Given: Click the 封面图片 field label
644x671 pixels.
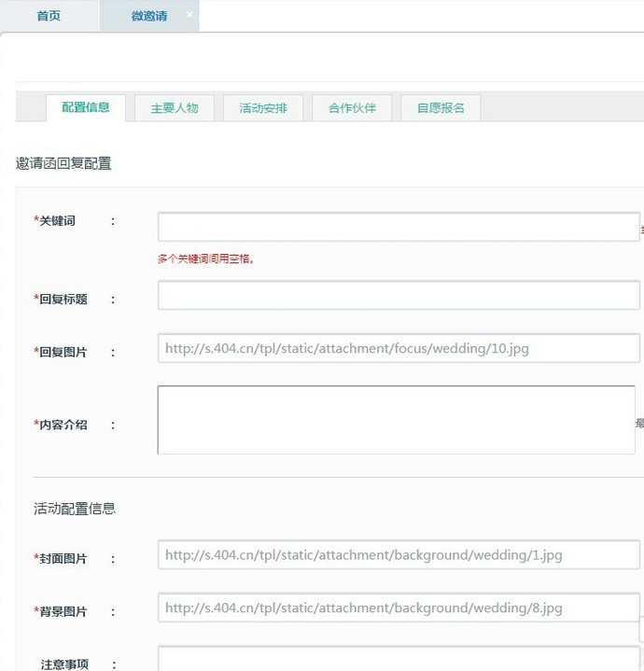Looking at the screenshot, I should tap(62, 559).
